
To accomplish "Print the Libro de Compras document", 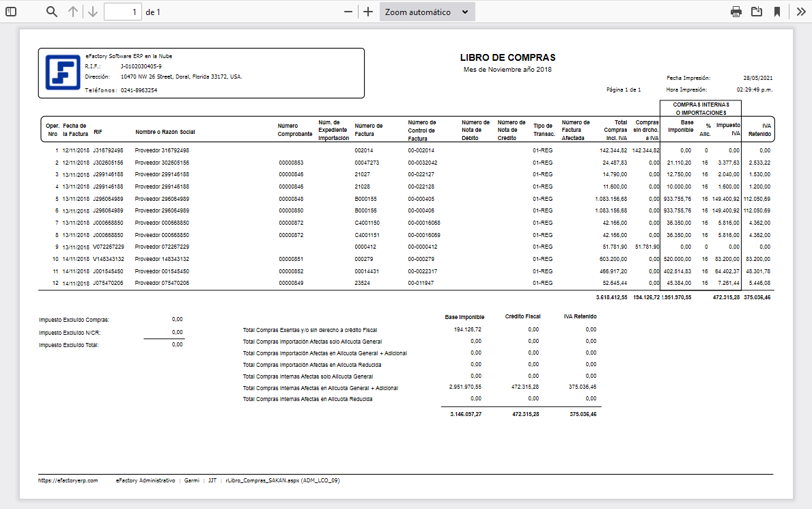I will [x=737, y=11].
